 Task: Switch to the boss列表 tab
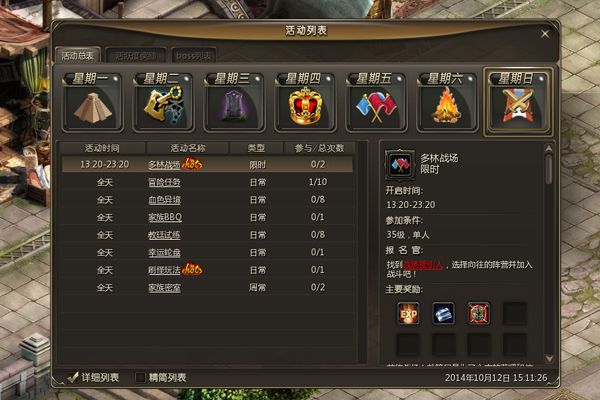click(x=194, y=56)
